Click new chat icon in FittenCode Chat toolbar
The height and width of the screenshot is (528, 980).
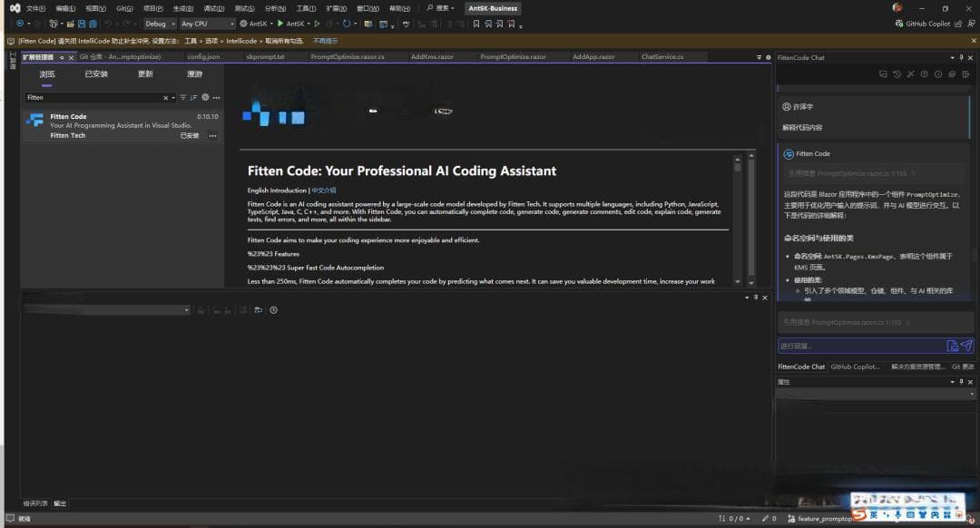tap(883, 74)
